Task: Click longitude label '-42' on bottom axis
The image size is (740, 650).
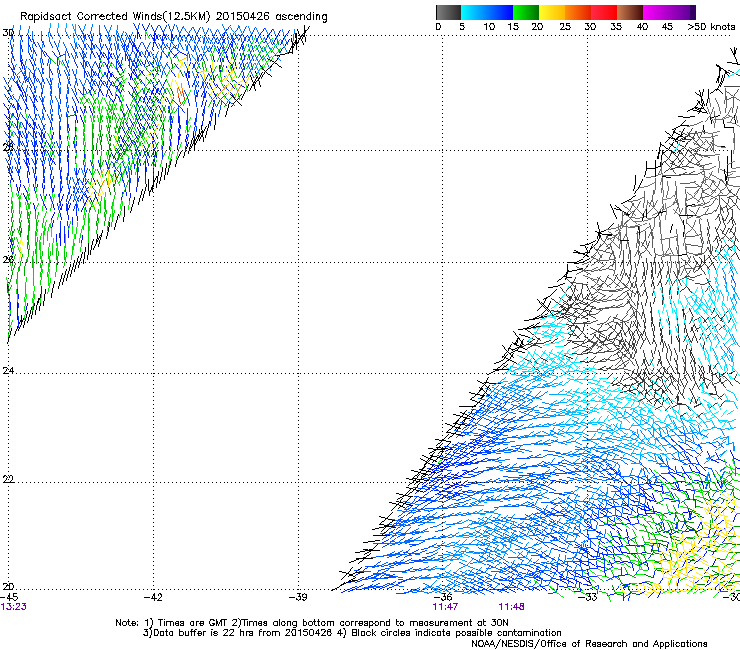Action: point(153,597)
